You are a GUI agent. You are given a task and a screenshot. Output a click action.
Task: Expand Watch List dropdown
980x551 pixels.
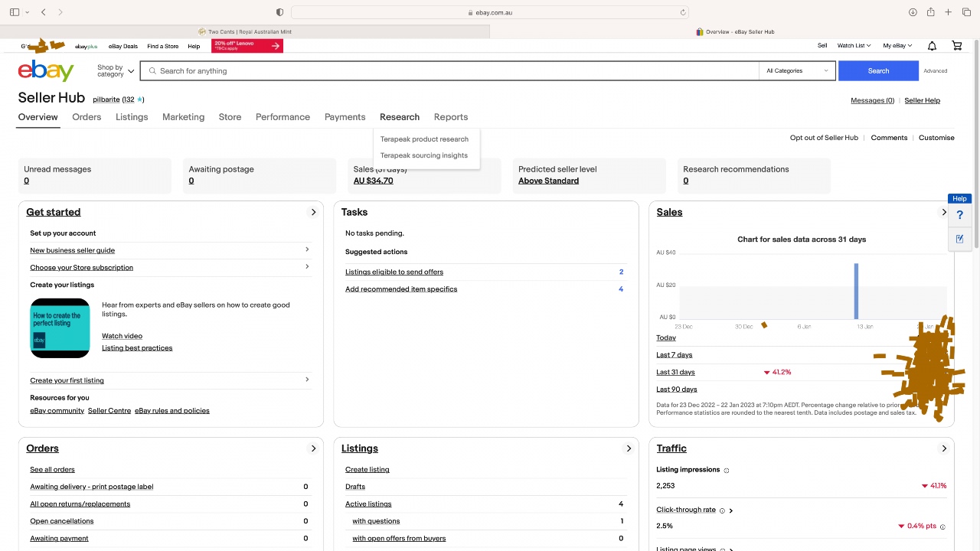(854, 46)
